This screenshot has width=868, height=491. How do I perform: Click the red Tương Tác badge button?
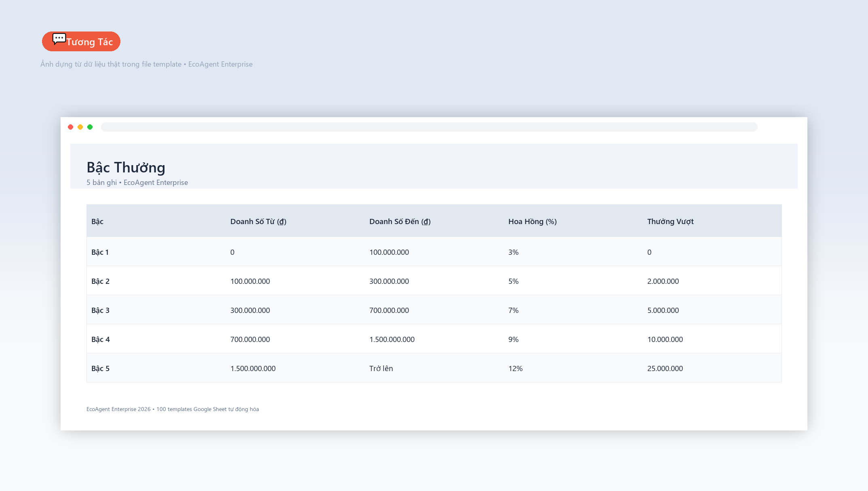point(81,42)
